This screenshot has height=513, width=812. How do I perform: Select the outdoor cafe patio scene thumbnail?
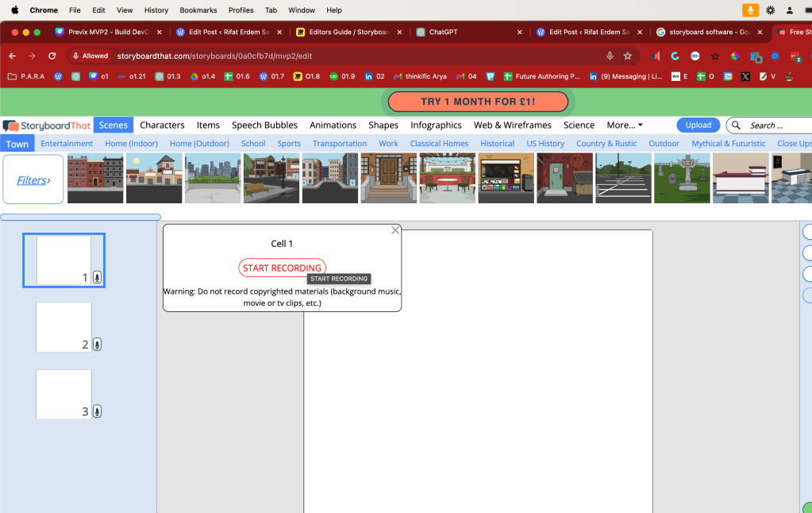point(448,178)
